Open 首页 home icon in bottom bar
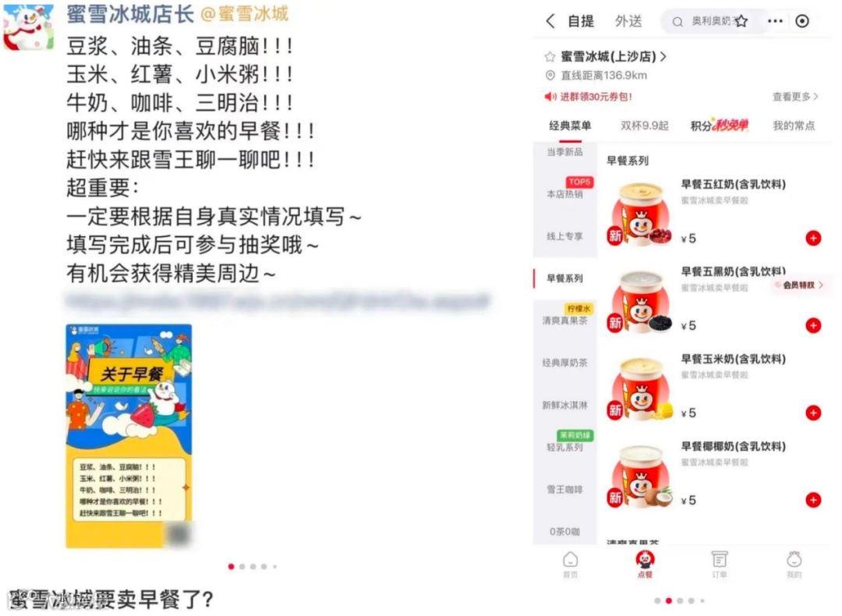The width and height of the screenshot is (842, 616). tap(570, 565)
